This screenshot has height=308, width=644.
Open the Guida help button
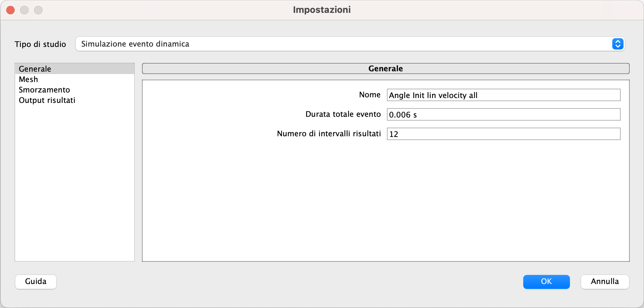[x=36, y=282]
